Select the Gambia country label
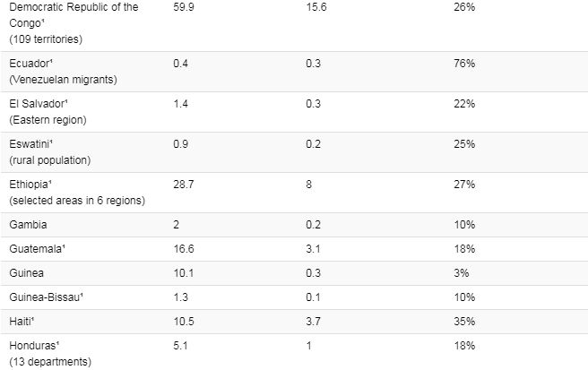Screen dimensions: 588x370 [x=30, y=224]
